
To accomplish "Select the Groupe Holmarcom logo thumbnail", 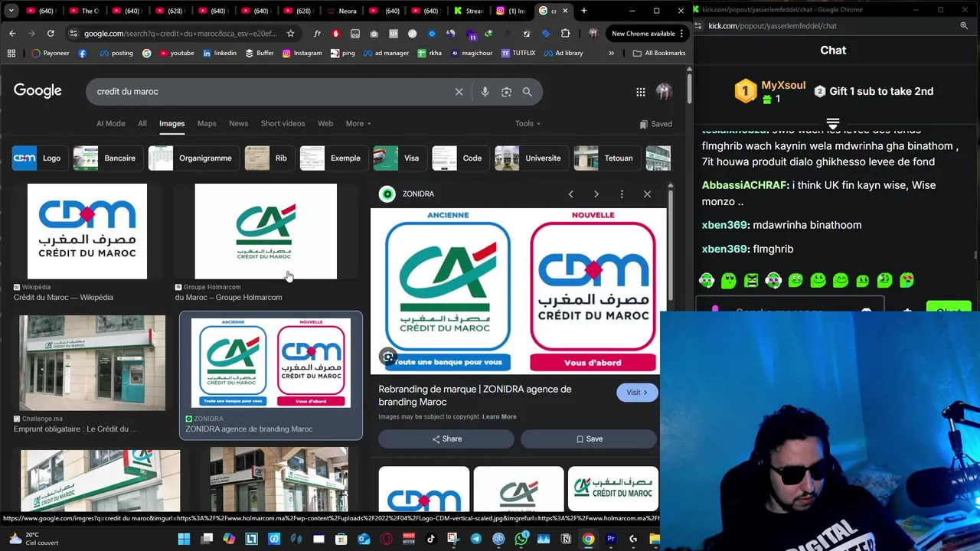I will tap(266, 231).
